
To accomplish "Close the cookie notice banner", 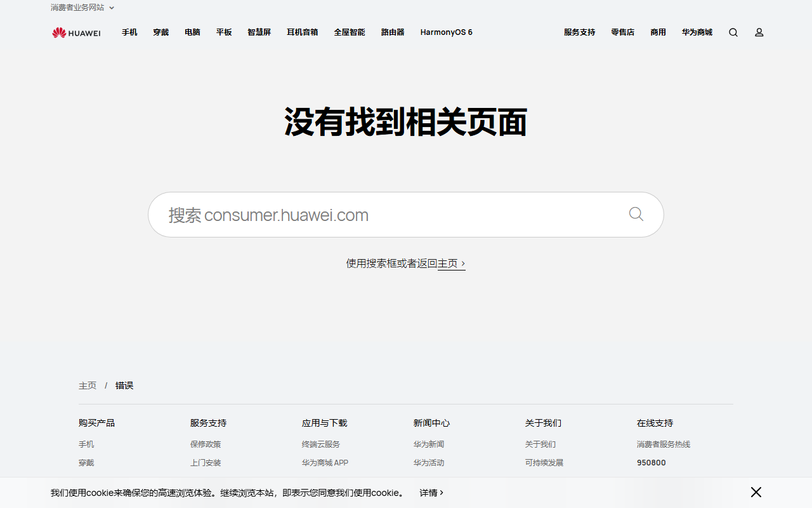I will 756,492.
